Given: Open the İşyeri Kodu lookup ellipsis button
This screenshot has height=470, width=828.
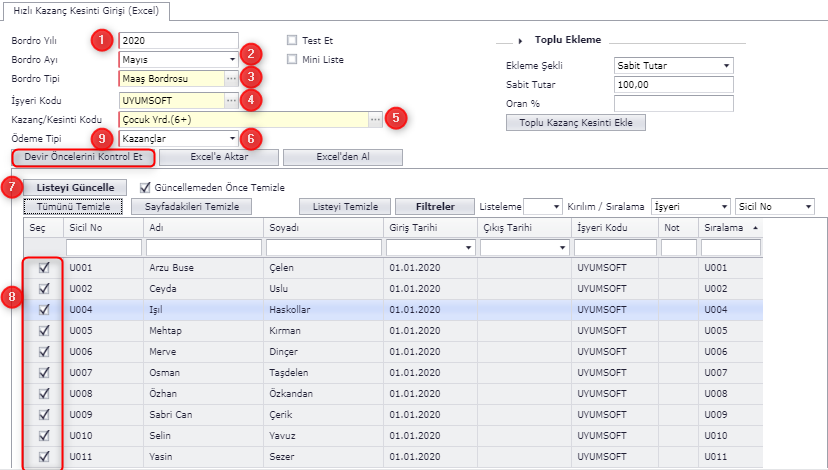Looking at the screenshot, I should (x=231, y=100).
